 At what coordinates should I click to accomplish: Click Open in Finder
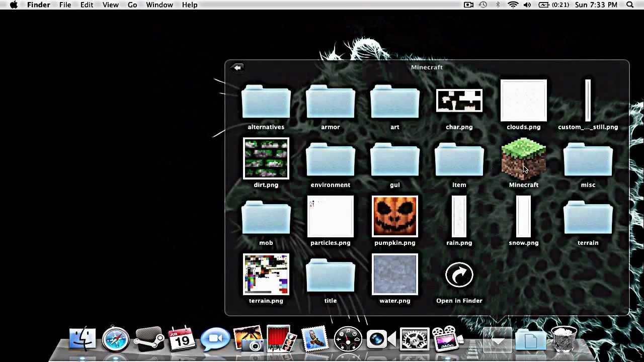click(459, 275)
